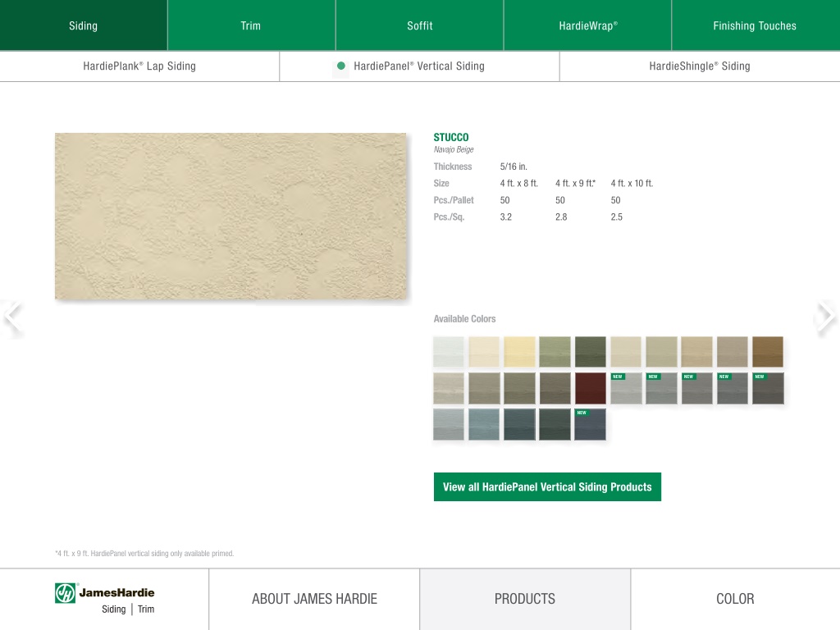Select the eighth top-row swatch, sandy tan

(697, 351)
